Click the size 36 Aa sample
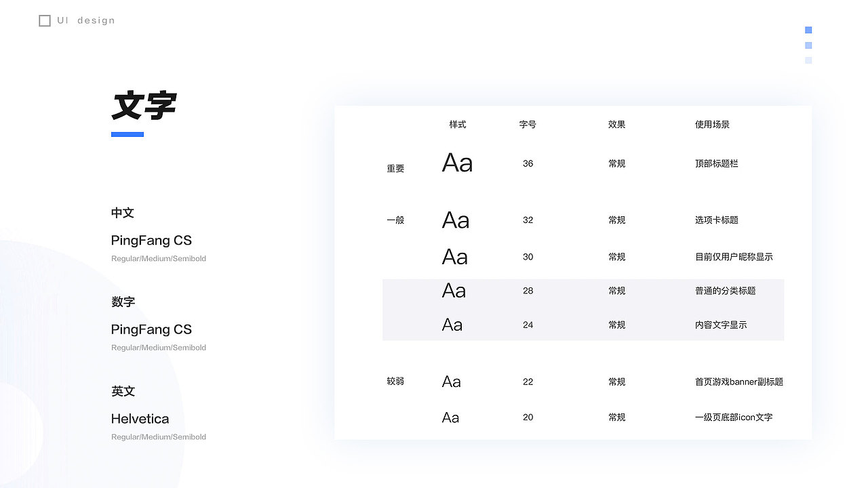The height and width of the screenshot is (488, 868). [x=457, y=163]
